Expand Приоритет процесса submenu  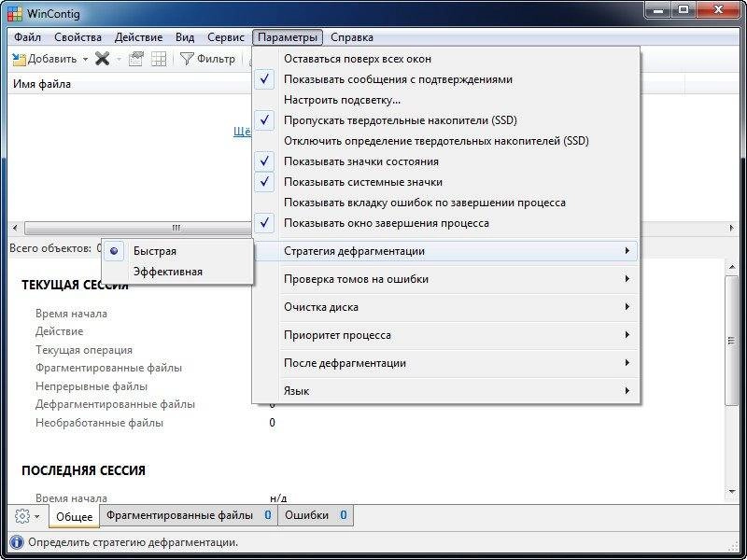click(446, 335)
